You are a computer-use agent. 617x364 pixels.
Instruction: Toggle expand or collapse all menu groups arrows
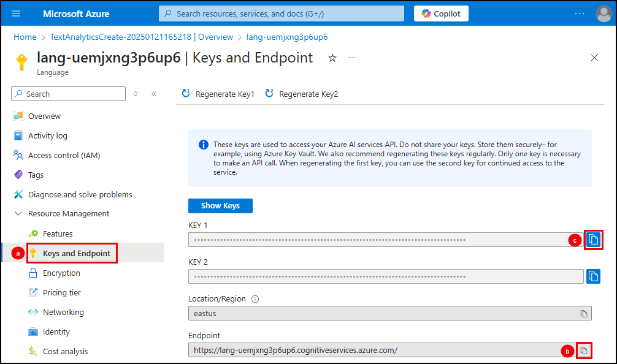136,94
